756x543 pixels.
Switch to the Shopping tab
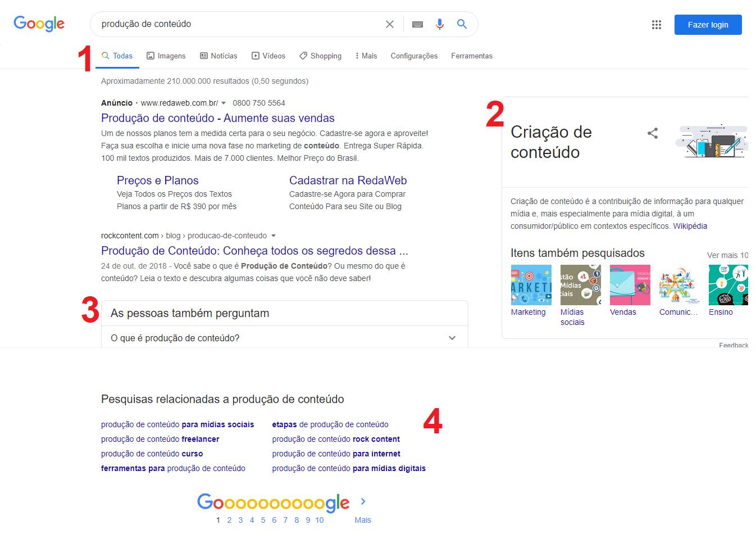coord(321,56)
